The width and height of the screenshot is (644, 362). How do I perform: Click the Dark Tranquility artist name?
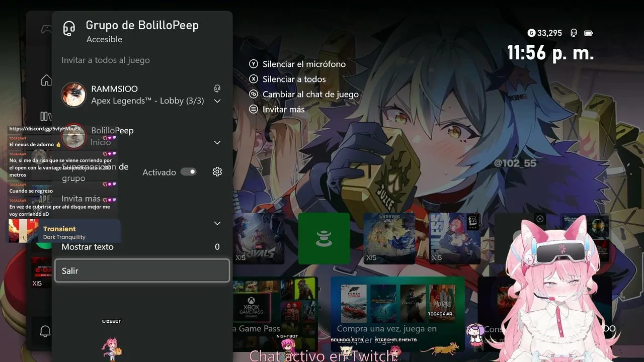[64, 237]
